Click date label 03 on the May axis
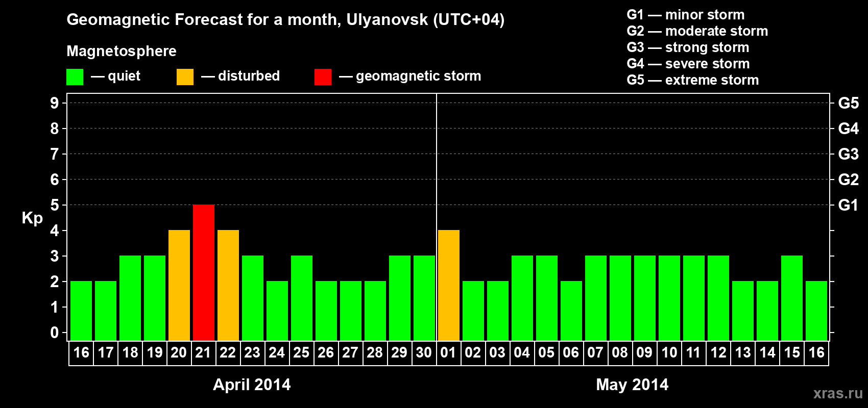This screenshot has width=868, height=408. (x=497, y=352)
